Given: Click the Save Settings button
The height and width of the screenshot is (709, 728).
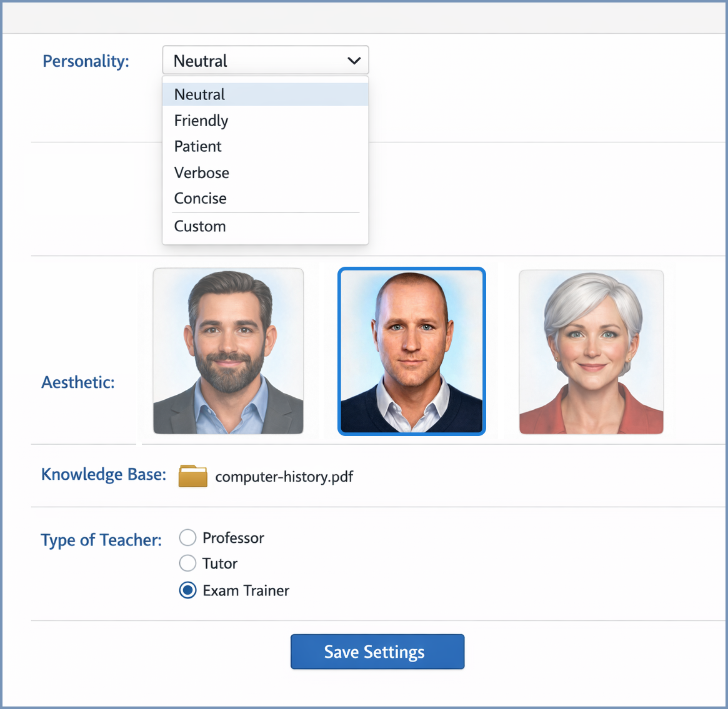Looking at the screenshot, I should [377, 652].
